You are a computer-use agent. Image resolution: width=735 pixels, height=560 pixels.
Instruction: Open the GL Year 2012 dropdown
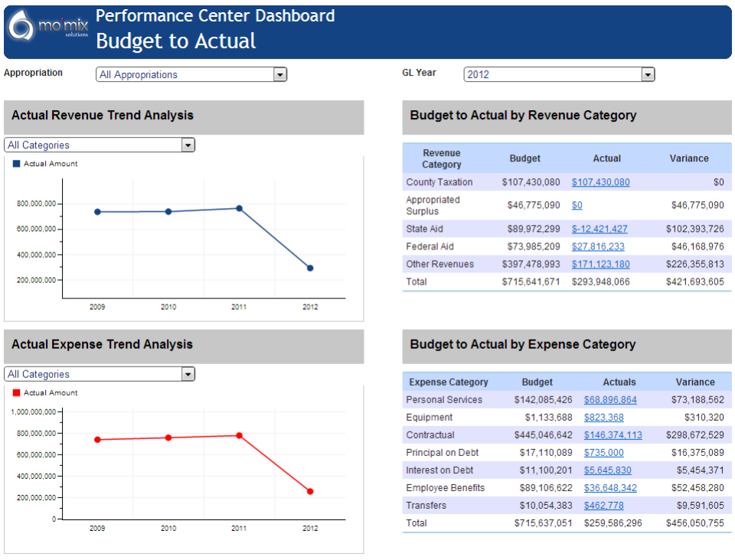pyautogui.click(x=559, y=74)
